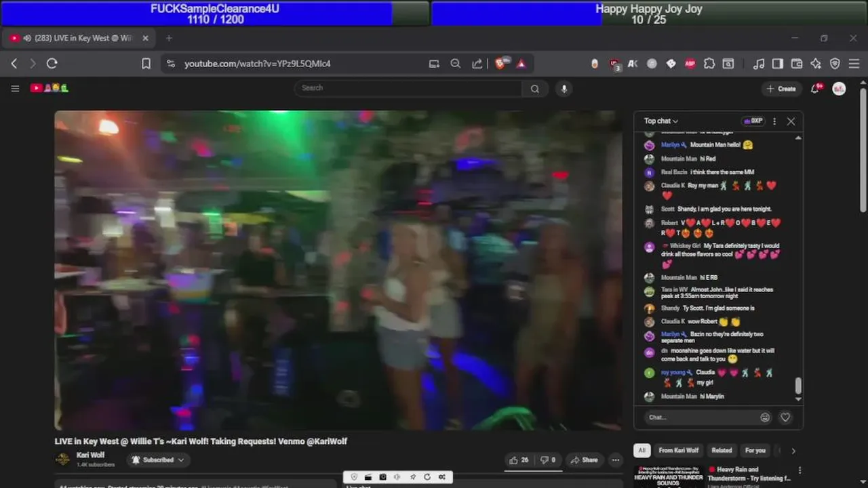The width and height of the screenshot is (868, 488).
Task: Click the browser forward arrow
Action: [x=32, y=64]
